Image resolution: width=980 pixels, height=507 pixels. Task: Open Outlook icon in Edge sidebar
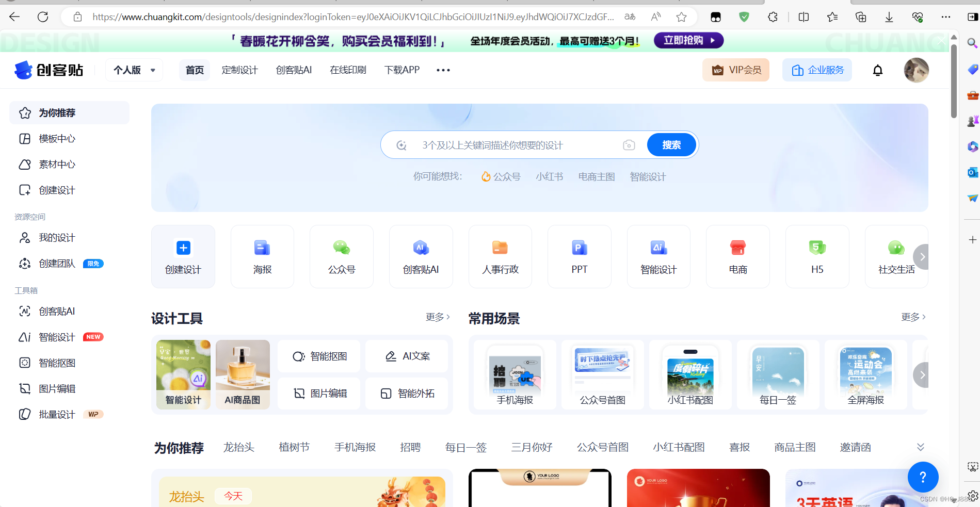[972, 172]
